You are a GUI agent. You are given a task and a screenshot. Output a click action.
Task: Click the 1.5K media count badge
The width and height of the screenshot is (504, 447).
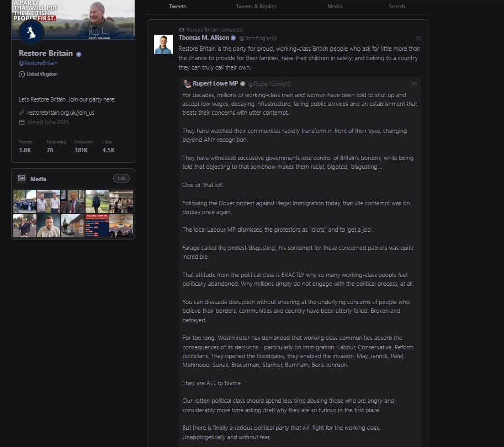(121, 178)
